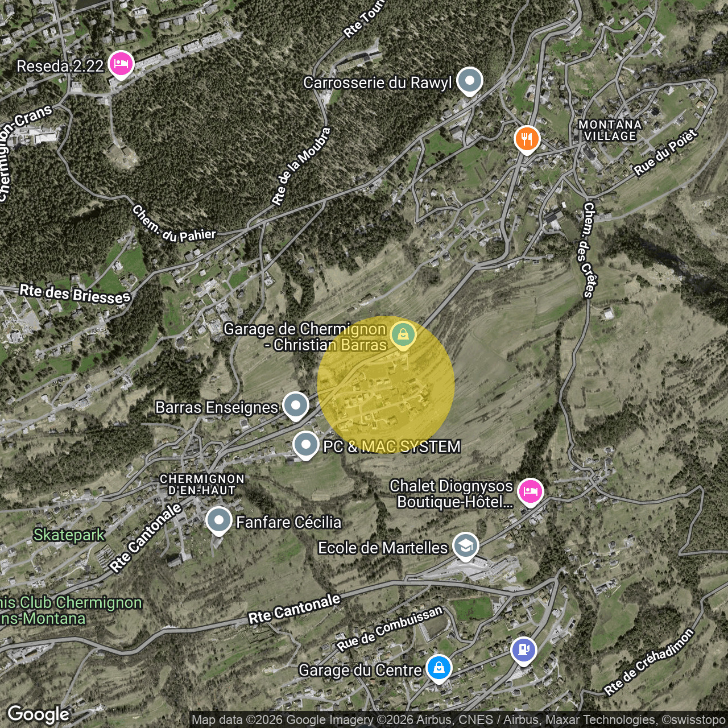This screenshot has height=728, width=728.
Task: Open the orange restaurant pin near Montana Village
Action: click(x=527, y=139)
